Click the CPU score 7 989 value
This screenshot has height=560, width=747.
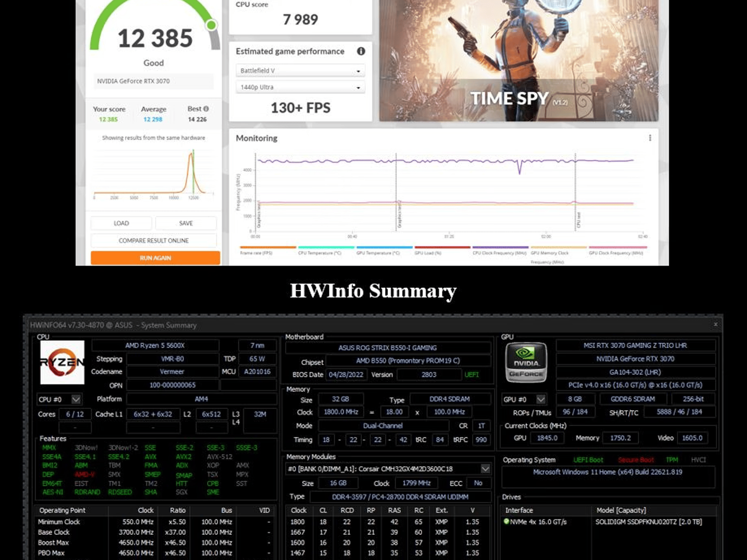[301, 19]
